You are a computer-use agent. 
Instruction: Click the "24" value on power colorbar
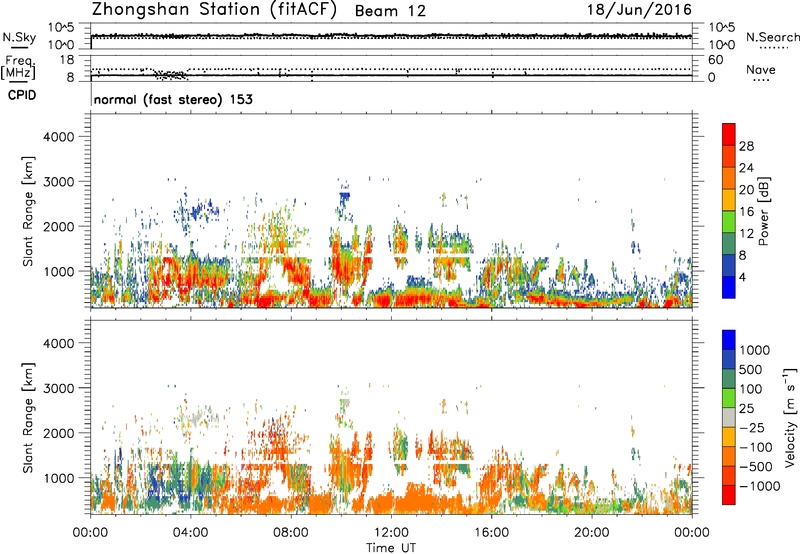point(746,168)
